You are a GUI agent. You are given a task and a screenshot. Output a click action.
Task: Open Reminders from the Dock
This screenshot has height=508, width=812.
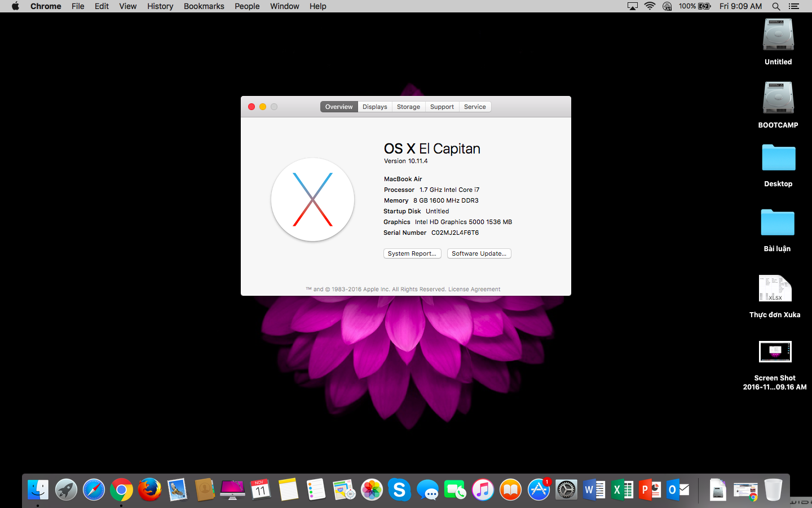pyautogui.click(x=316, y=489)
